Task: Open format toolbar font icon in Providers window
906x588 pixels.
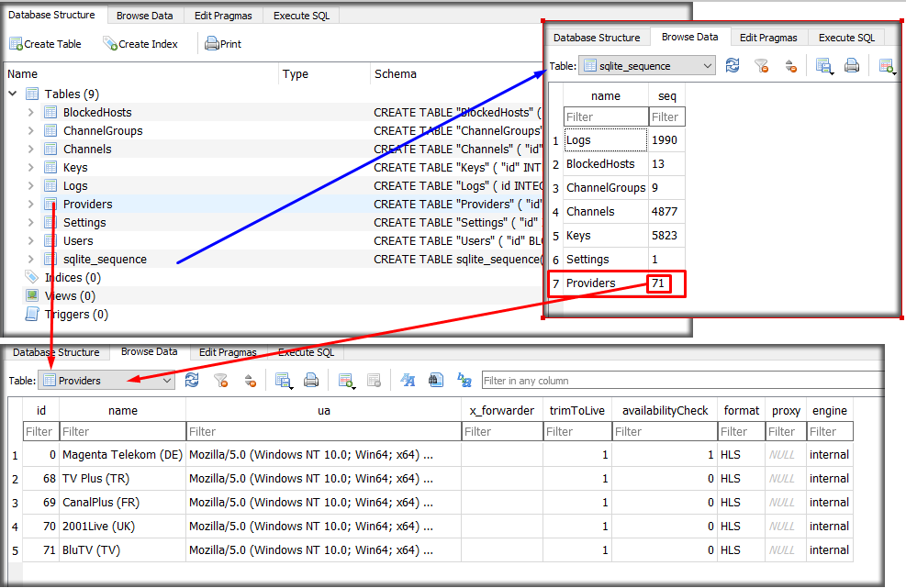Action: (x=408, y=380)
